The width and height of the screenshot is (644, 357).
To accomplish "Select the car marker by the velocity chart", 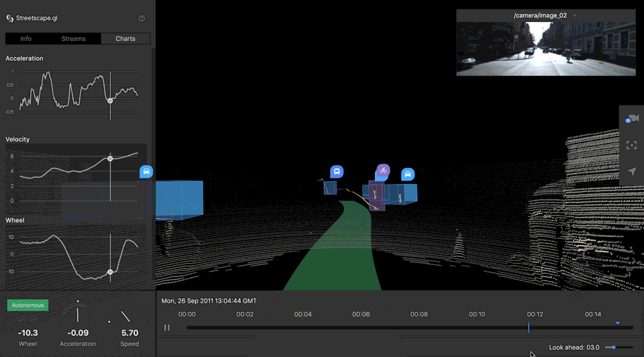I will point(146,171).
